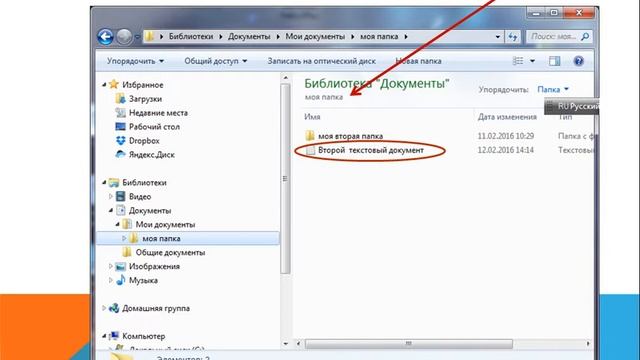Open the recent pages dropdown beside Forward
Image resolution: width=640 pixels, height=360 pixels.
click(x=137, y=37)
